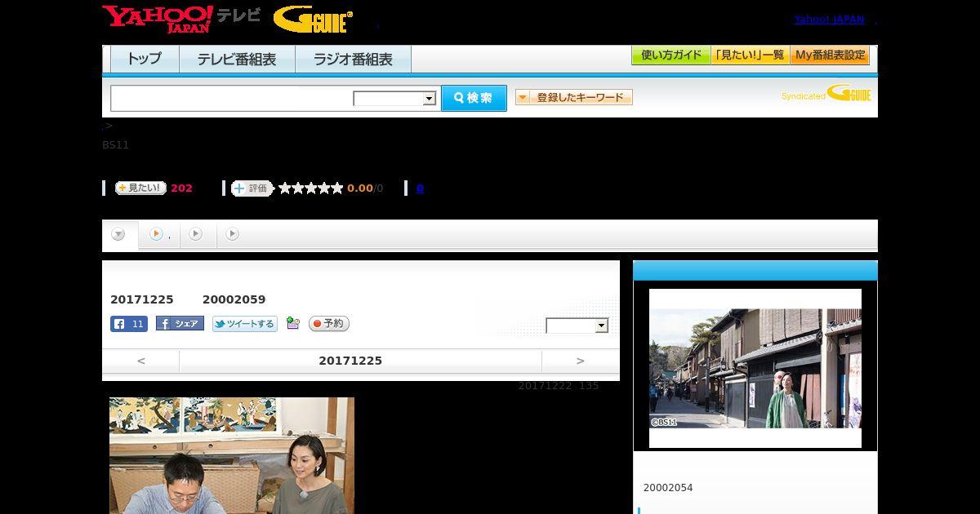Toggle the 見たい! want-to-watch button

(x=140, y=188)
